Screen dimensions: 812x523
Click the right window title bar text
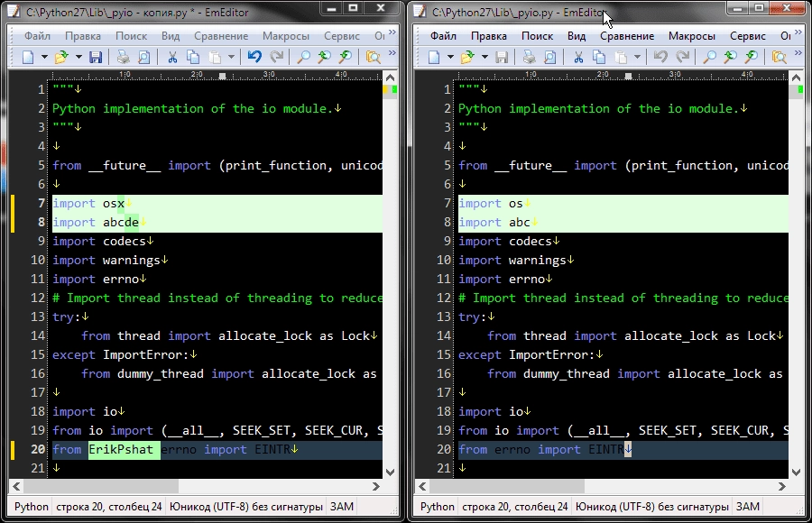tap(518, 13)
